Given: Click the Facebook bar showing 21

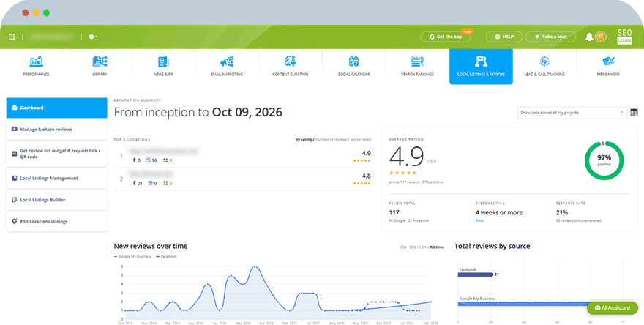Looking at the screenshot, I should click(475, 274).
